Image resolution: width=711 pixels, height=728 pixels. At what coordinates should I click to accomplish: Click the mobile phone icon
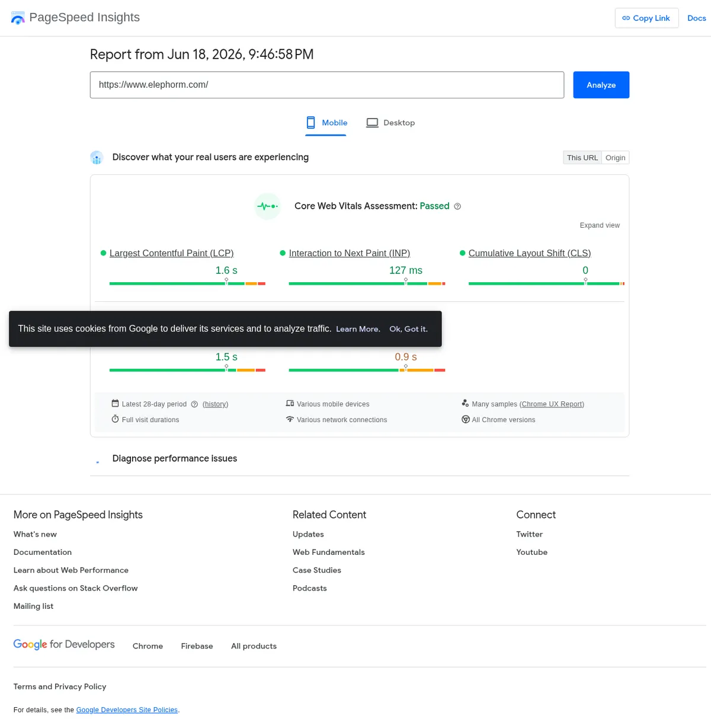point(310,123)
